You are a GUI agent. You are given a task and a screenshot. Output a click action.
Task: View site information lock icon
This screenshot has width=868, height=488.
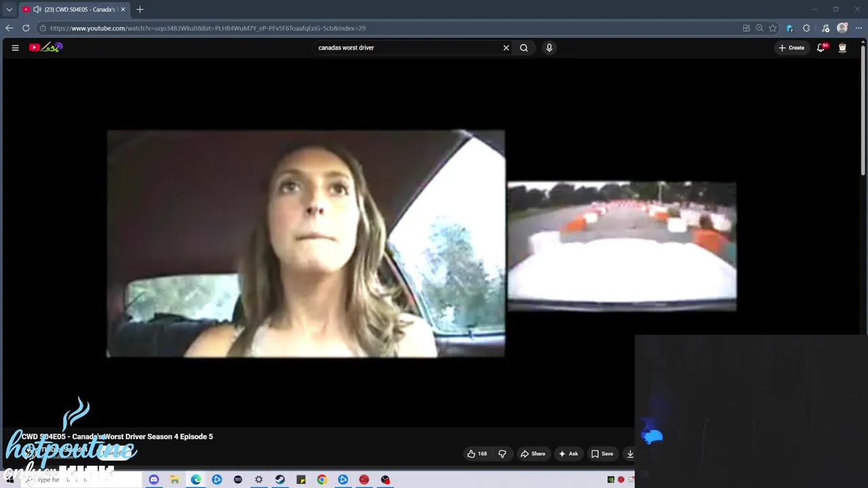click(x=43, y=28)
